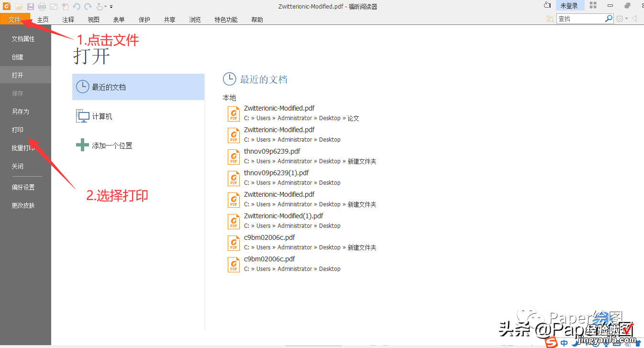Switch to the 表单 tab

click(119, 20)
